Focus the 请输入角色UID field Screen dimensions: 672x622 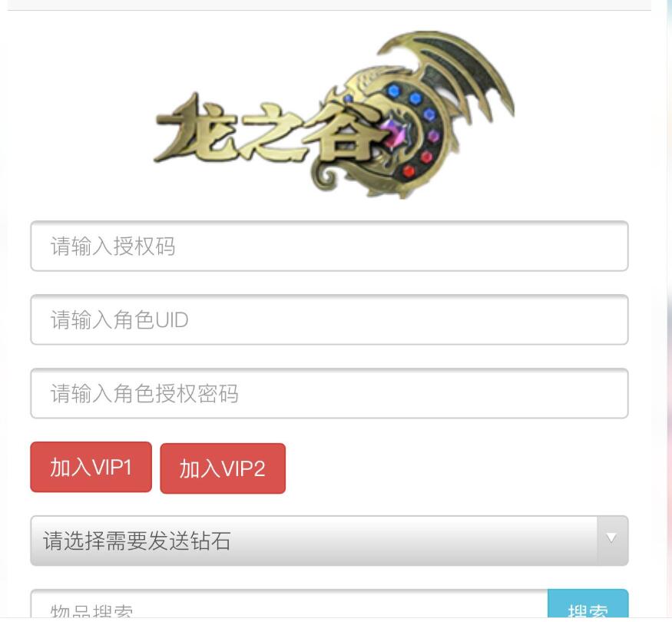point(329,319)
